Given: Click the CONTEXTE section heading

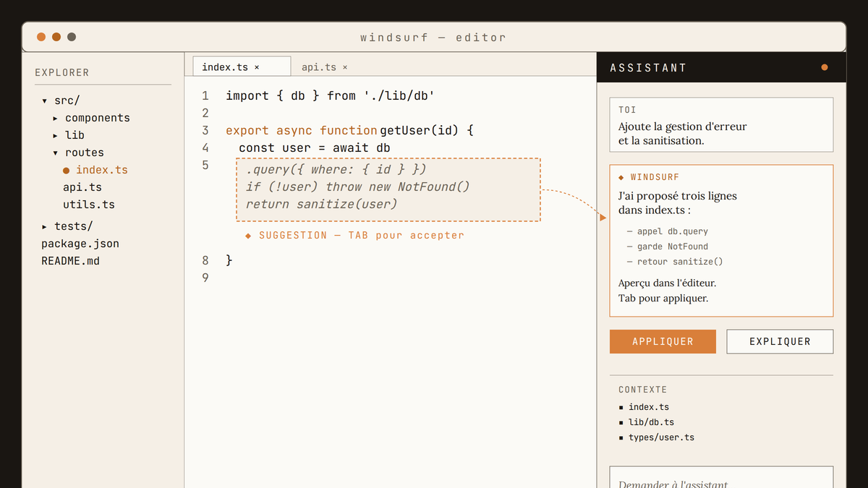Looking at the screenshot, I should pos(642,390).
